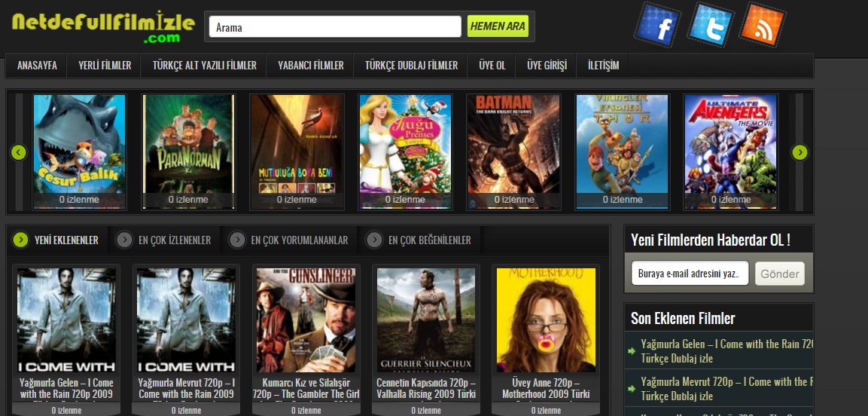Click Üye Ol menu item

[x=492, y=66]
